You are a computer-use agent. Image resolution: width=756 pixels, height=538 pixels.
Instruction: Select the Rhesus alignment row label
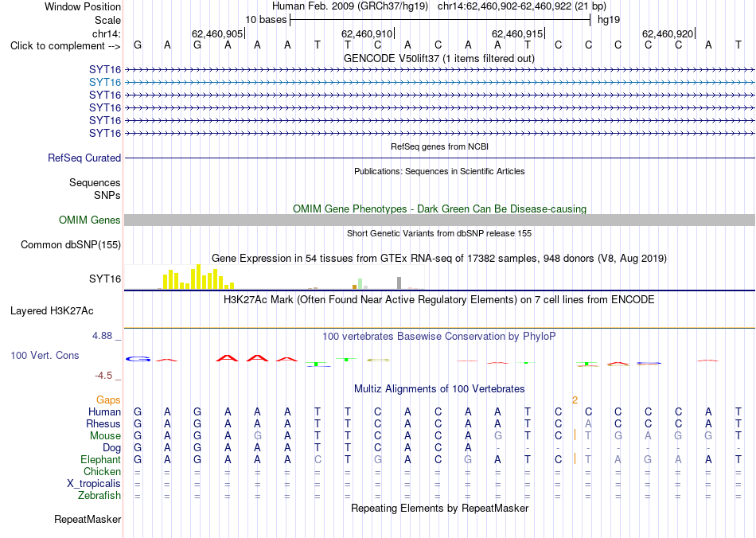tap(103, 424)
